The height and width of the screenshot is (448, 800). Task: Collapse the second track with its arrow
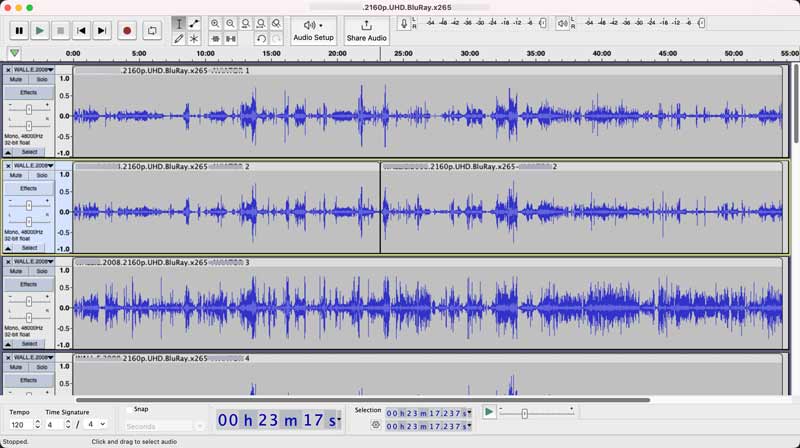(x=8, y=248)
